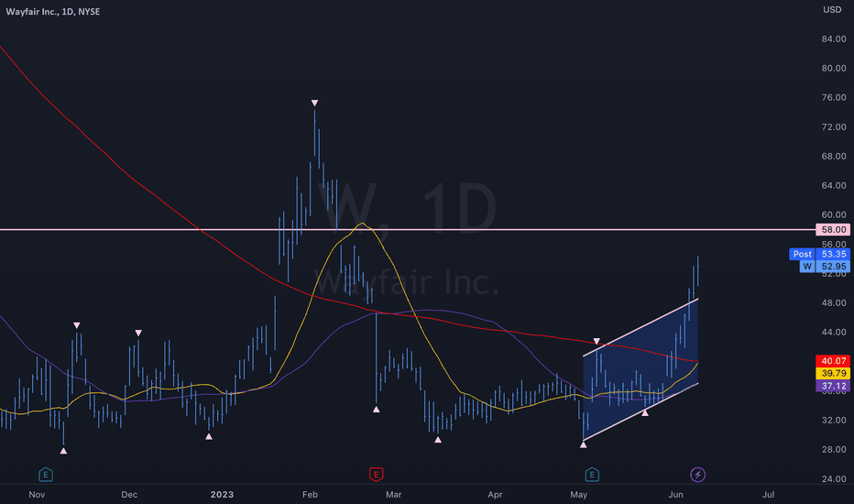Click the 32.00 price axis value
The height and width of the screenshot is (504, 854).
(834, 420)
